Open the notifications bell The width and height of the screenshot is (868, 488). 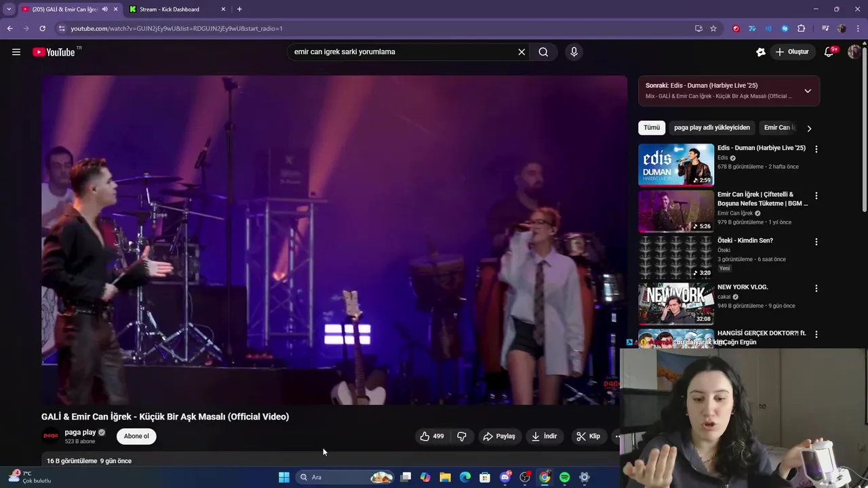coord(829,52)
